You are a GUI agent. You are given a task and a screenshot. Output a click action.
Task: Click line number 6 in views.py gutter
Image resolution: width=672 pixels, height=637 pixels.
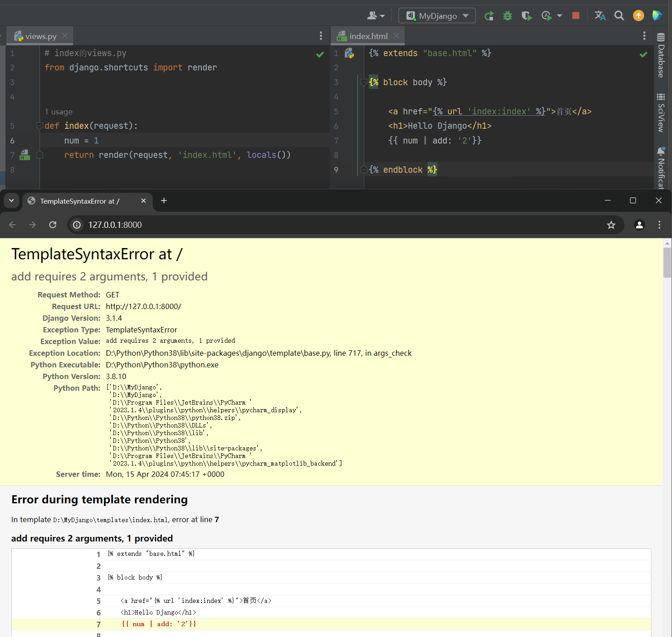point(12,140)
